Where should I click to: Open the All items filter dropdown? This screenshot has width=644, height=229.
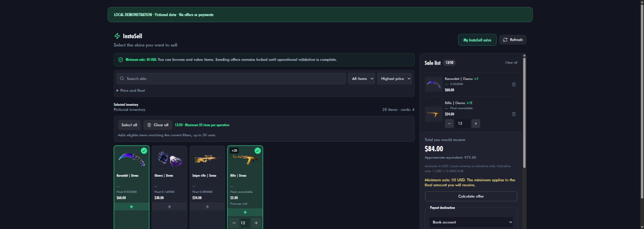coord(362,79)
